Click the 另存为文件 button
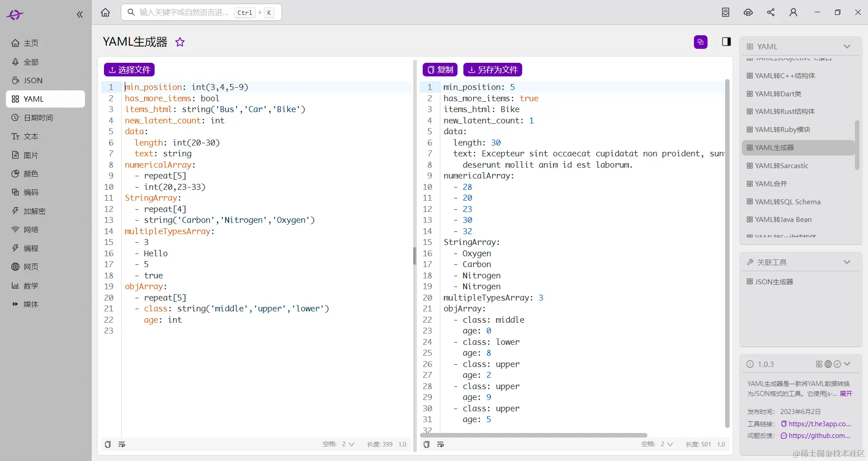This screenshot has height=461, width=868. pos(493,70)
